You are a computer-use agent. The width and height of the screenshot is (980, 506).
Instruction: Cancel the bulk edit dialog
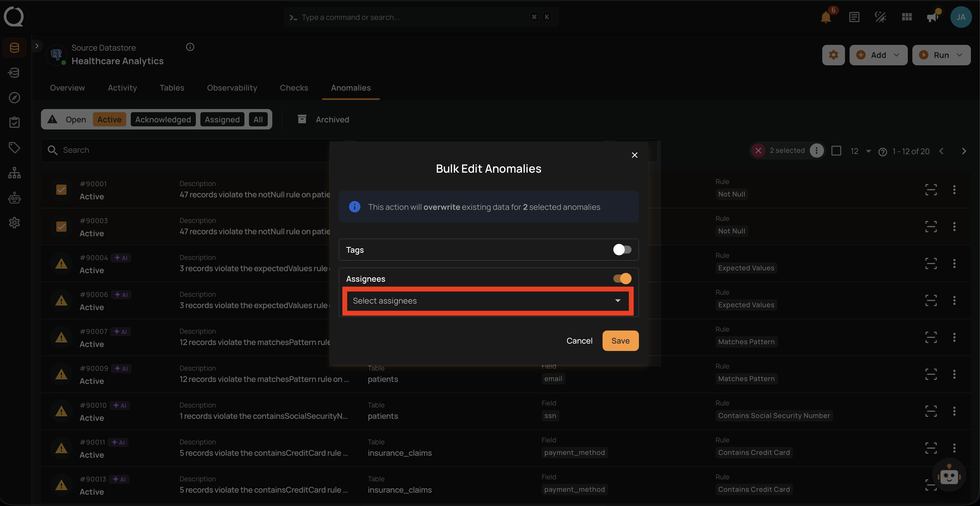pyautogui.click(x=580, y=341)
